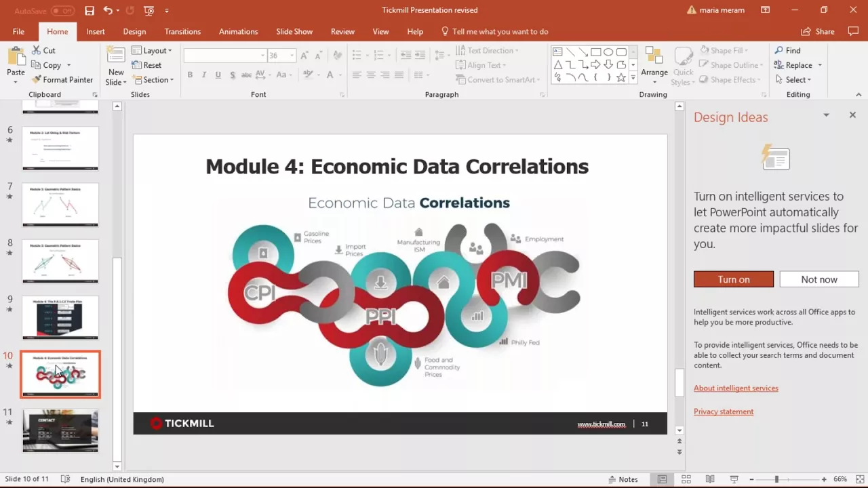Toggle text Shadow formatting
Screen dimensions: 868x488
pyautogui.click(x=233, y=75)
